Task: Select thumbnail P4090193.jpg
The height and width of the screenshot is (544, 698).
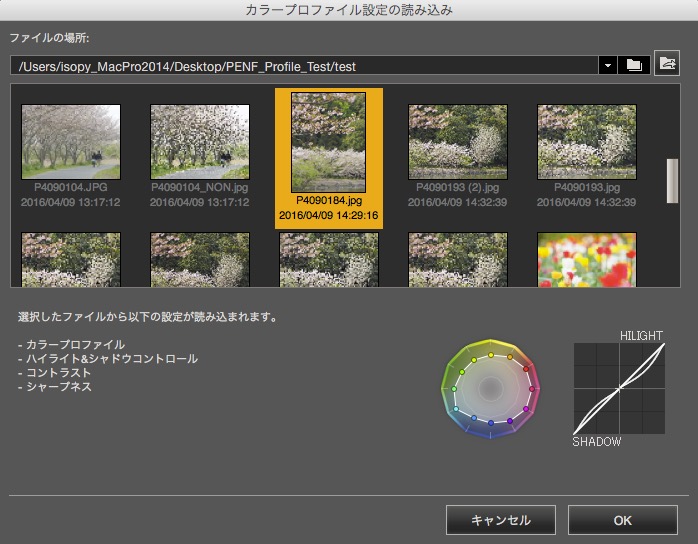Action: pos(587,142)
